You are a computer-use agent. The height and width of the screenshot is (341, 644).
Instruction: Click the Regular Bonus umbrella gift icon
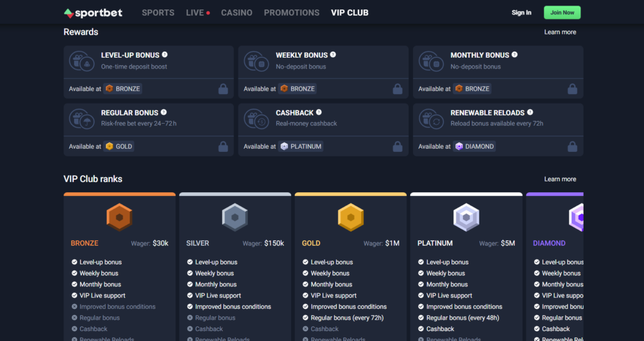click(82, 119)
